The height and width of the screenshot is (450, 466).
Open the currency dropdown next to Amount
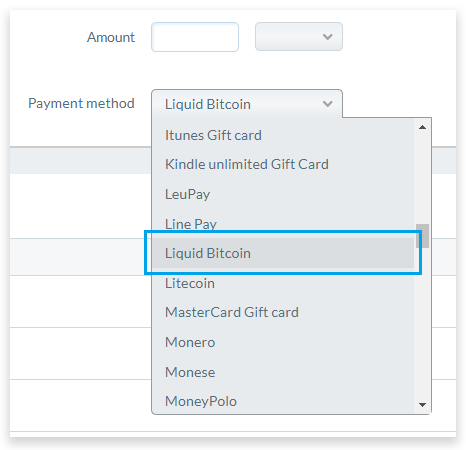coord(299,37)
